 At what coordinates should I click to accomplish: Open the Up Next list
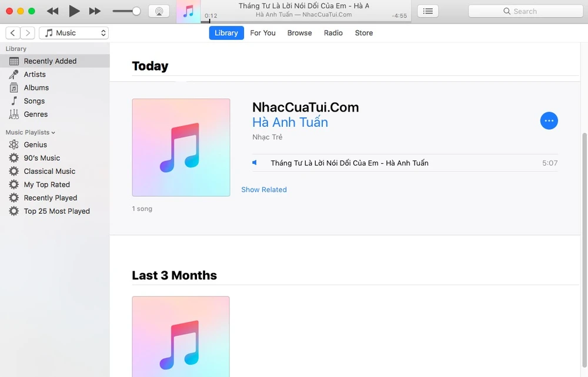tap(427, 11)
